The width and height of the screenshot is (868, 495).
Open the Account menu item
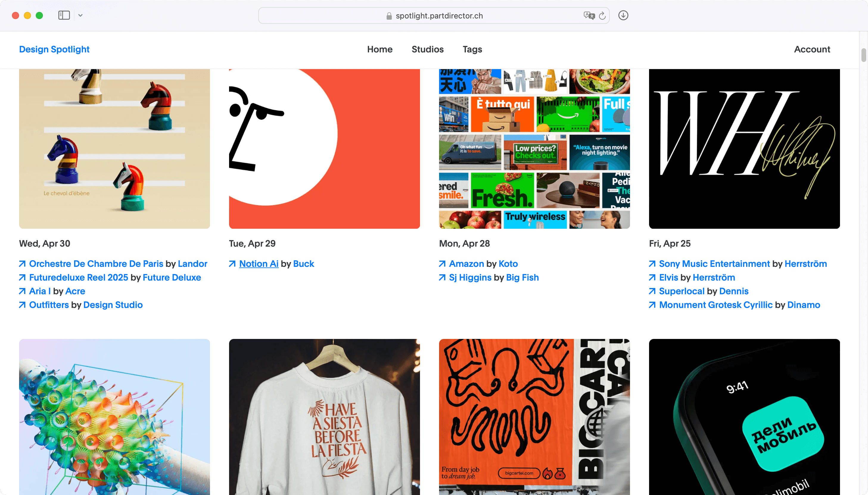(x=812, y=49)
